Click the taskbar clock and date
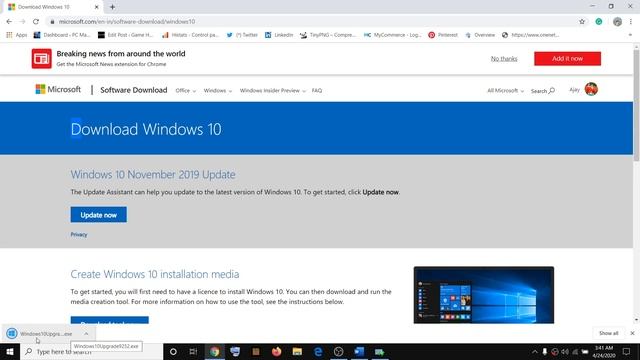The image size is (640, 360). click(604, 351)
